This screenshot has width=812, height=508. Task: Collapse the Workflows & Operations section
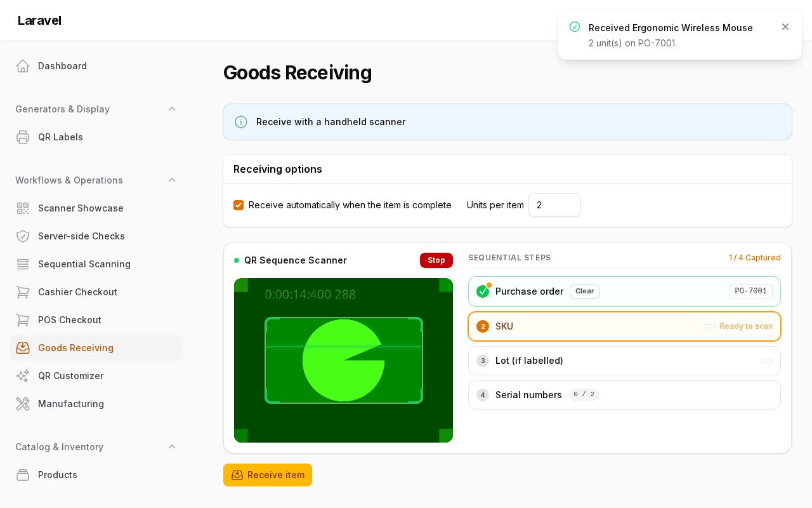(172, 180)
